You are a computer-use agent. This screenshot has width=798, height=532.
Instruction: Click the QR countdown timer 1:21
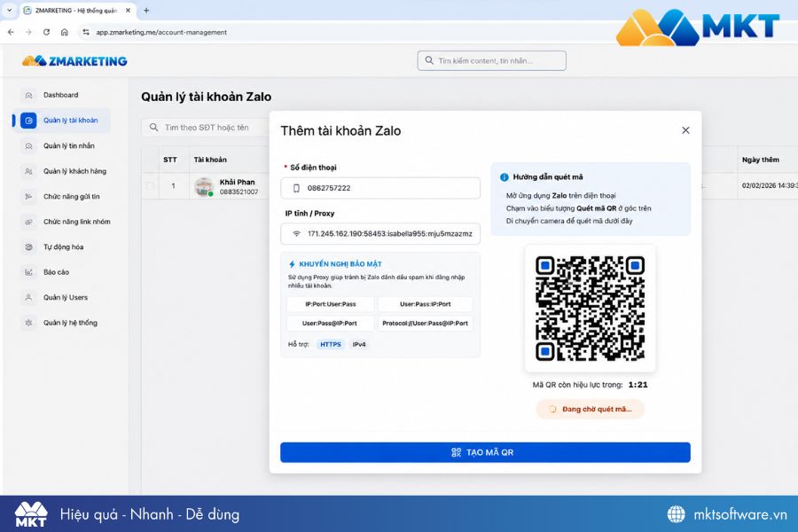tap(638, 385)
